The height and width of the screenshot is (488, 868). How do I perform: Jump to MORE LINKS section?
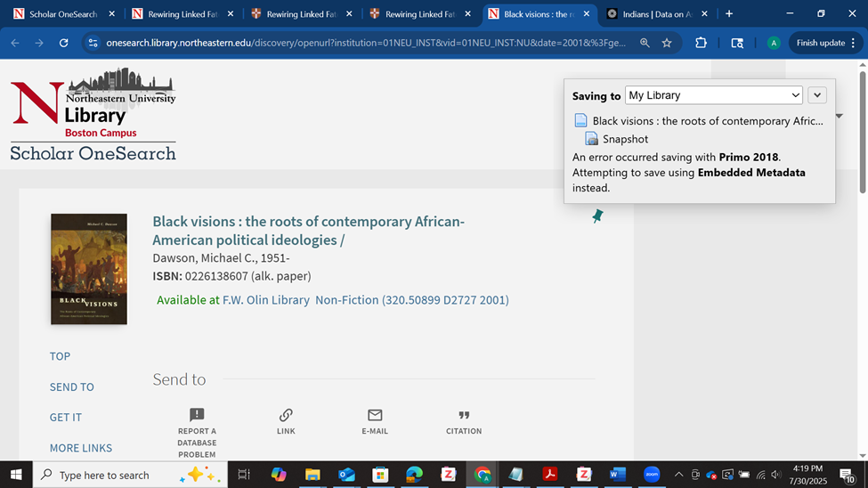[x=81, y=448]
